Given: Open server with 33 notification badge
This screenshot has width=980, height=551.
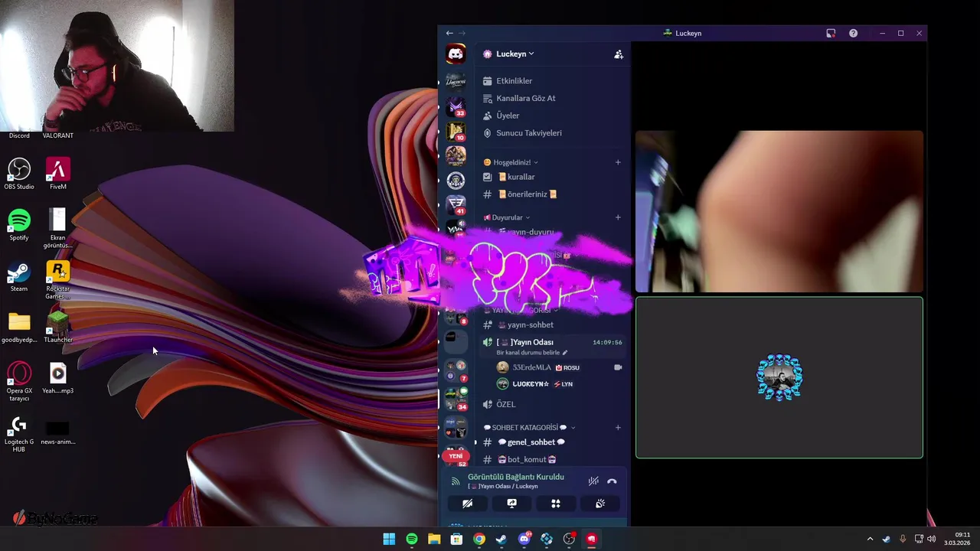Looking at the screenshot, I should (456, 106).
